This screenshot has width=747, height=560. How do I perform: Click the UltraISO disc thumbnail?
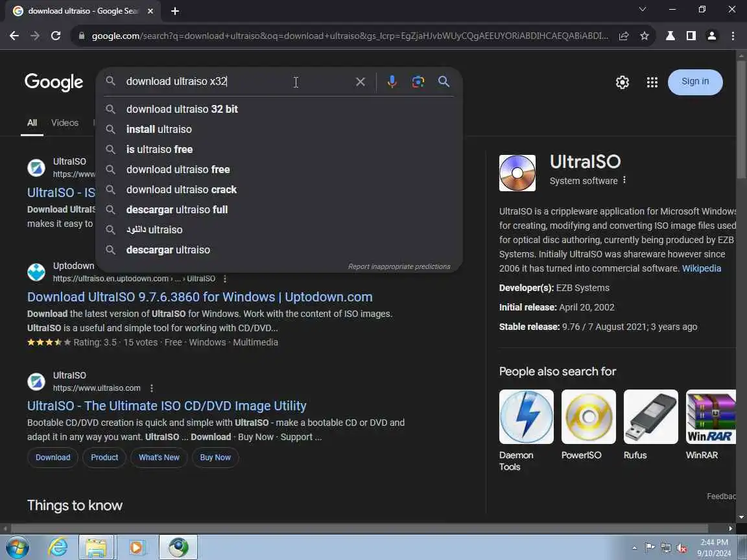click(x=517, y=173)
